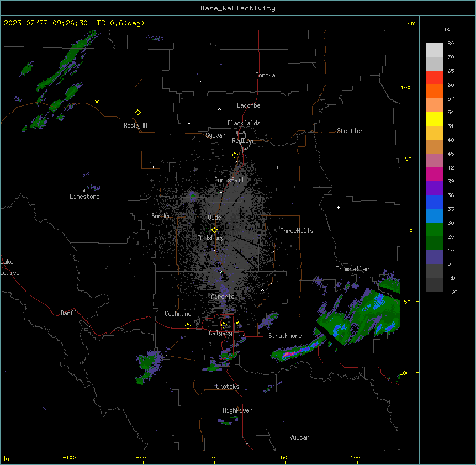Click the km unit label at top right
Image resolution: width=476 pixels, height=465 pixels.
pos(411,23)
